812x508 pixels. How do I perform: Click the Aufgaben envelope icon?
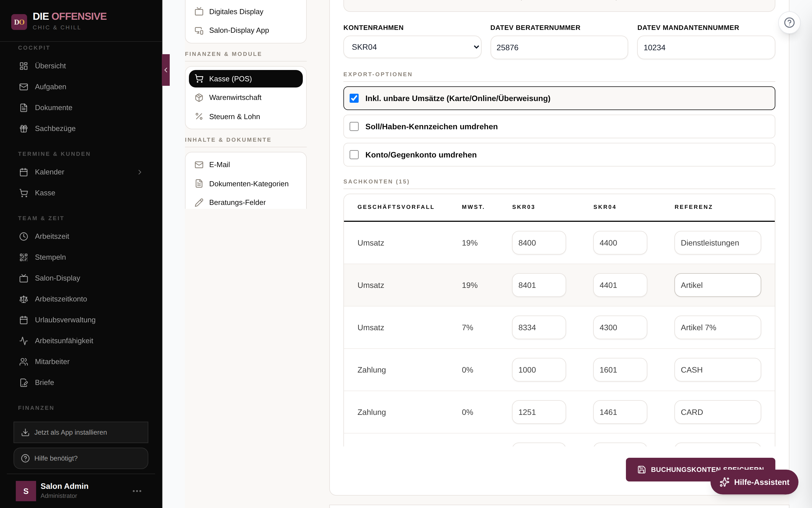coord(23,87)
